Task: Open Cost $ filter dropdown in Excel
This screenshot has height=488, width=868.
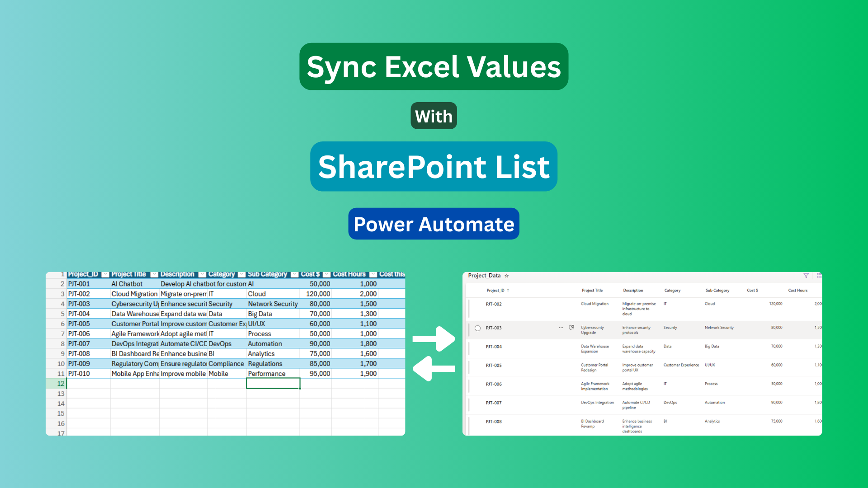Action: (327, 274)
